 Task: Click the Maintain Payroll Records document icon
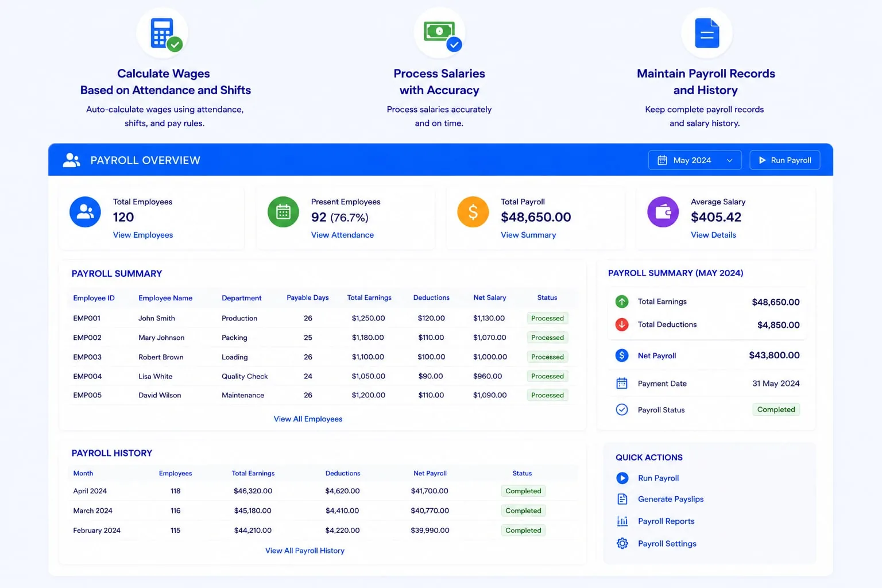tap(707, 33)
